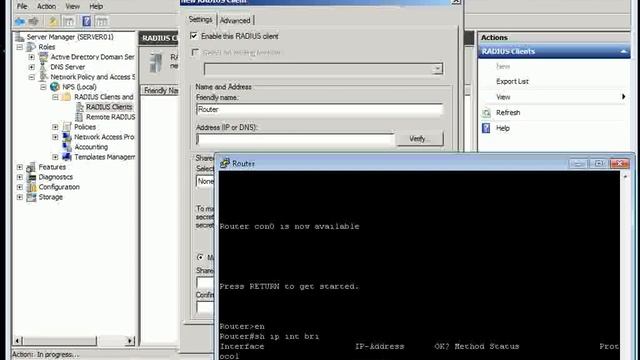The height and width of the screenshot is (360, 640).
Task: Collapse the RADIUS Clients section in Actions pane
Action: point(623,51)
